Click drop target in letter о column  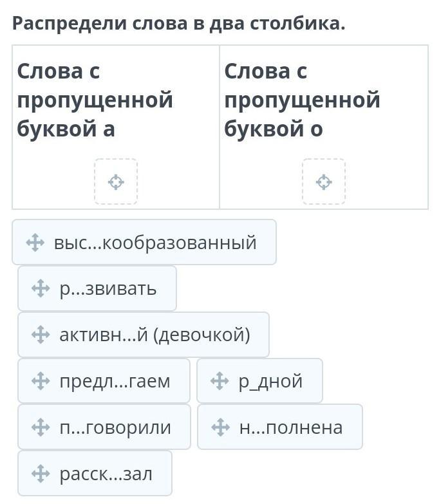tap(324, 182)
